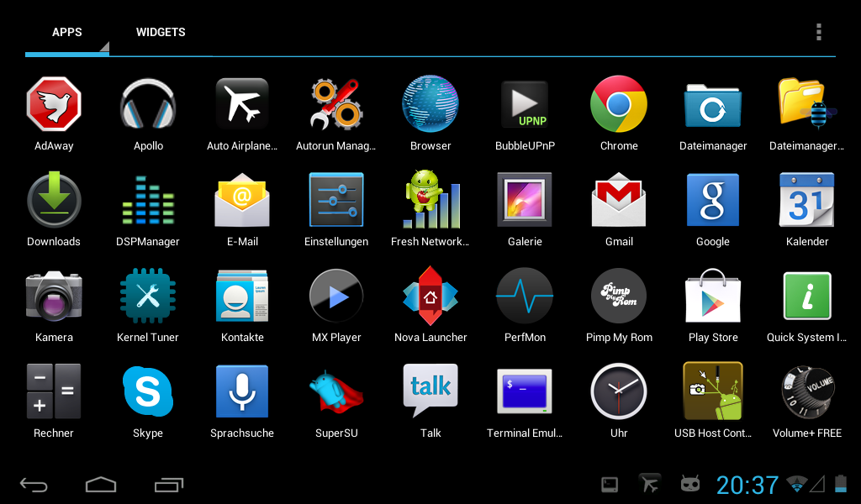Open the Play Store
861x504 pixels.
click(713, 297)
